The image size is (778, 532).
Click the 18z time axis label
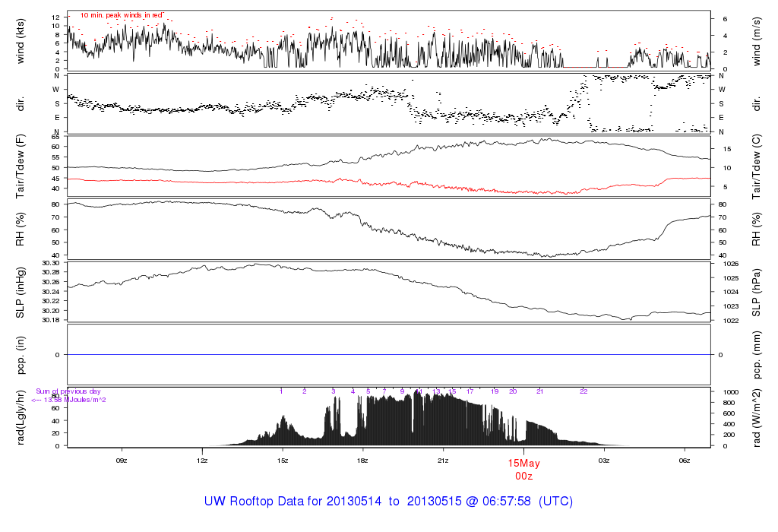click(363, 460)
